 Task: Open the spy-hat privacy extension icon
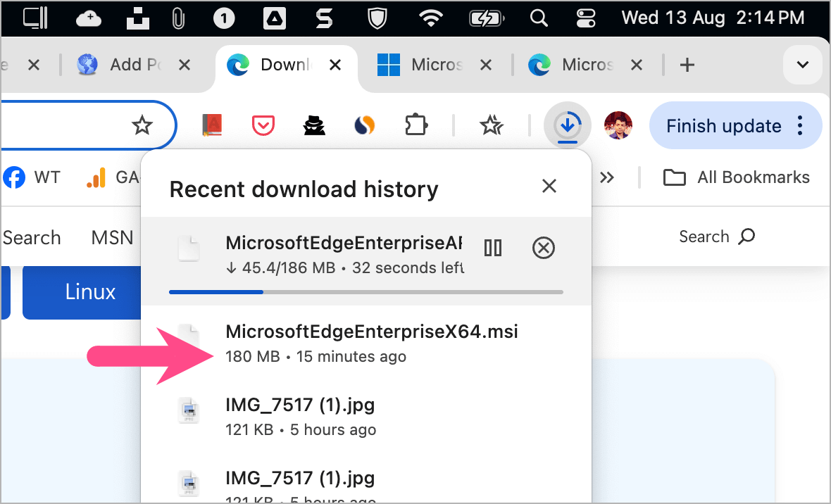pos(314,125)
